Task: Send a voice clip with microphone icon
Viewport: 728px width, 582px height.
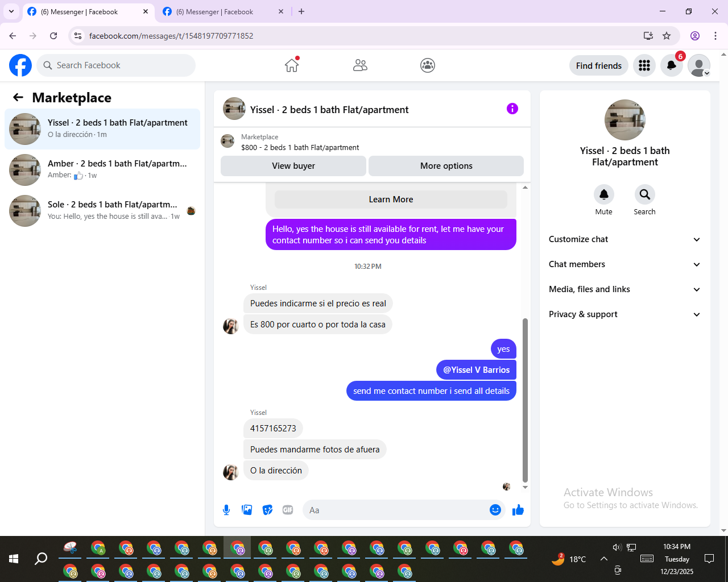Action: pos(226,510)
